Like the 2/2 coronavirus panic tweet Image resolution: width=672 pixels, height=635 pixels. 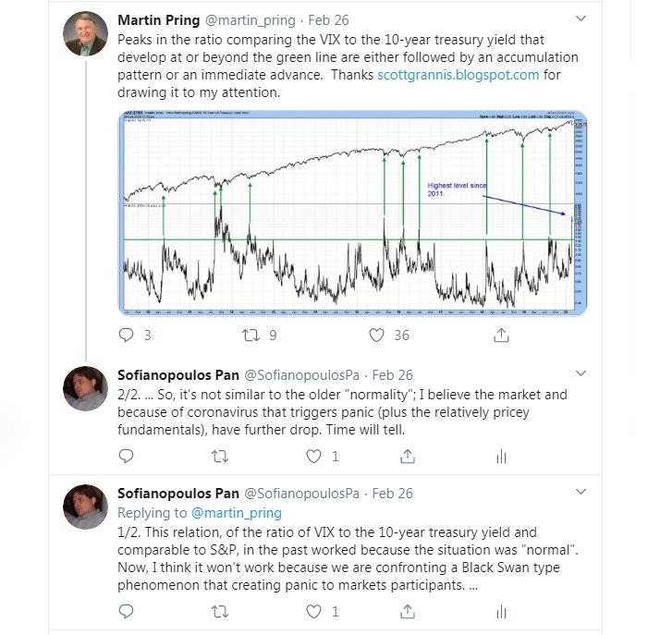(x=313, y=457)
